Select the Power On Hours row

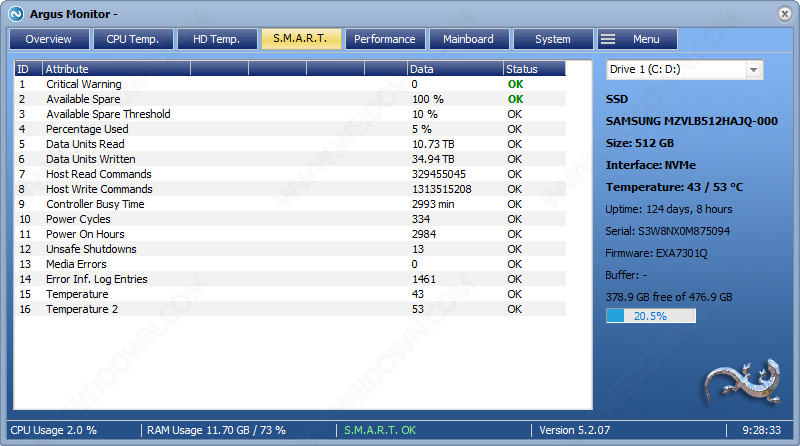pos(290,234)
